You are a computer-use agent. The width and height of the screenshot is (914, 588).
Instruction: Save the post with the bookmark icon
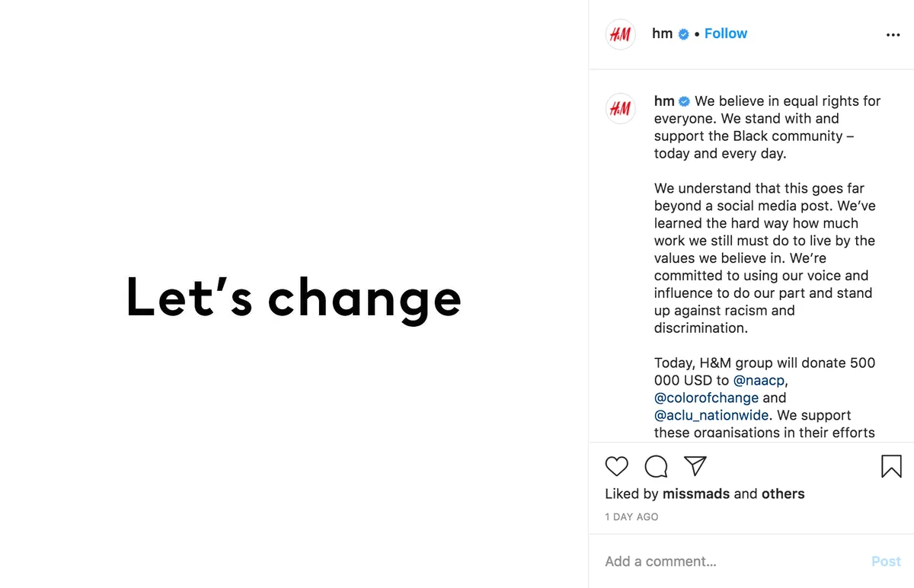(891, 466)
